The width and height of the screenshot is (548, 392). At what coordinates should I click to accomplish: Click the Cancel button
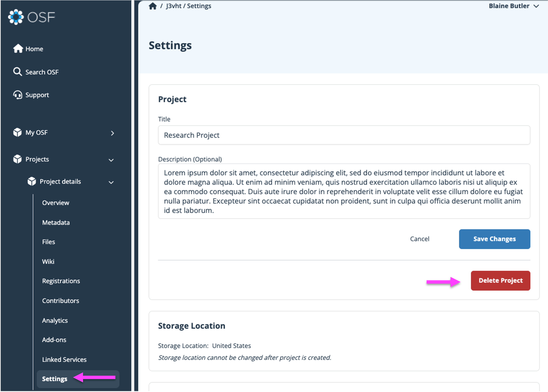[x=420, y=239]
